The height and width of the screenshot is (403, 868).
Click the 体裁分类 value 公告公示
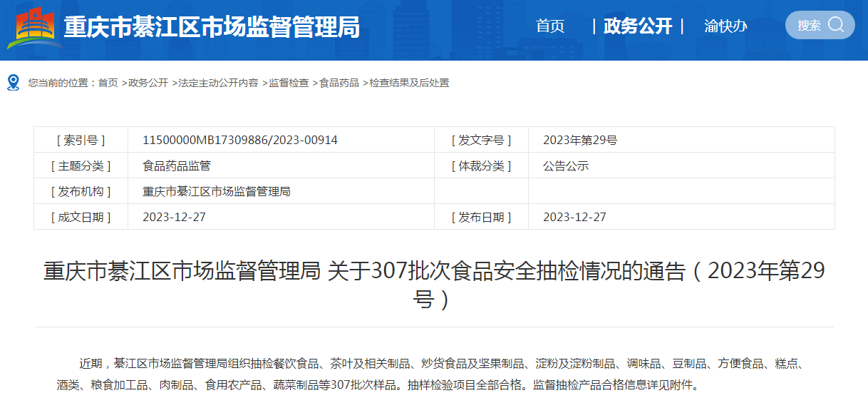click(x=566, y=165)
